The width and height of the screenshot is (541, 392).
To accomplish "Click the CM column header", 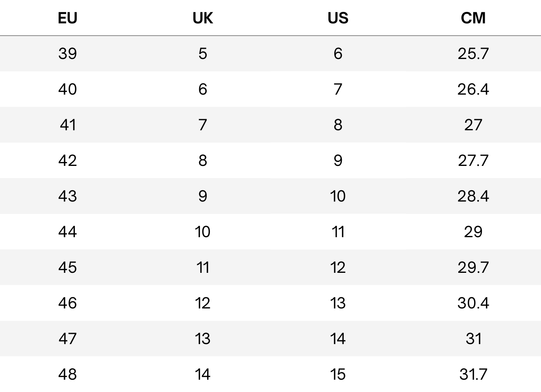I will tap(473, 18).
